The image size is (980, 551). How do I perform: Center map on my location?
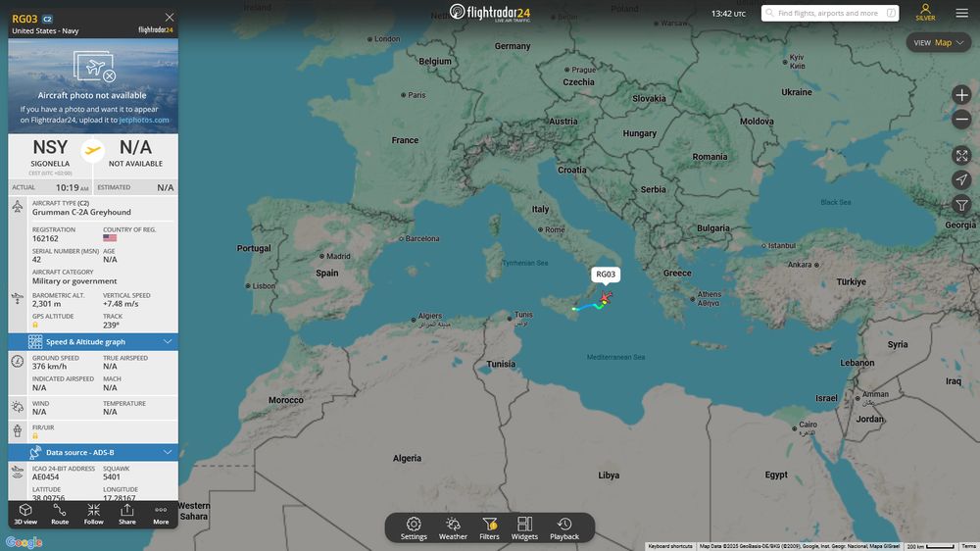coord(961,180)
